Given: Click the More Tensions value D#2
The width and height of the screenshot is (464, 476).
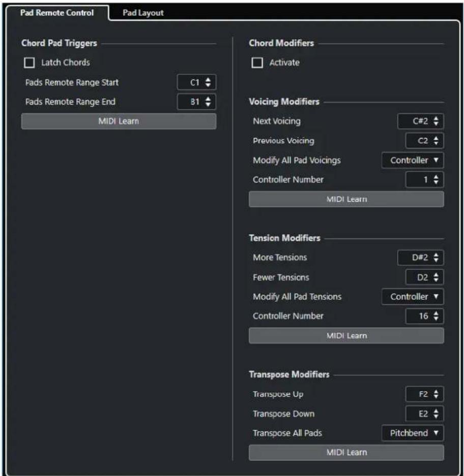Looking at the screenshot, I should pyautogui.click(x=420, y=258).
